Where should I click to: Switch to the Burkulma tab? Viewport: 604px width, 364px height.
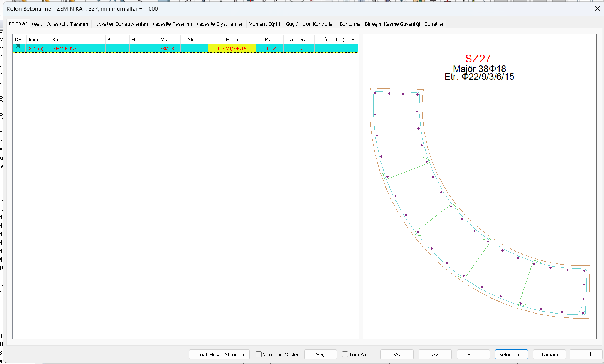point(350,24)
